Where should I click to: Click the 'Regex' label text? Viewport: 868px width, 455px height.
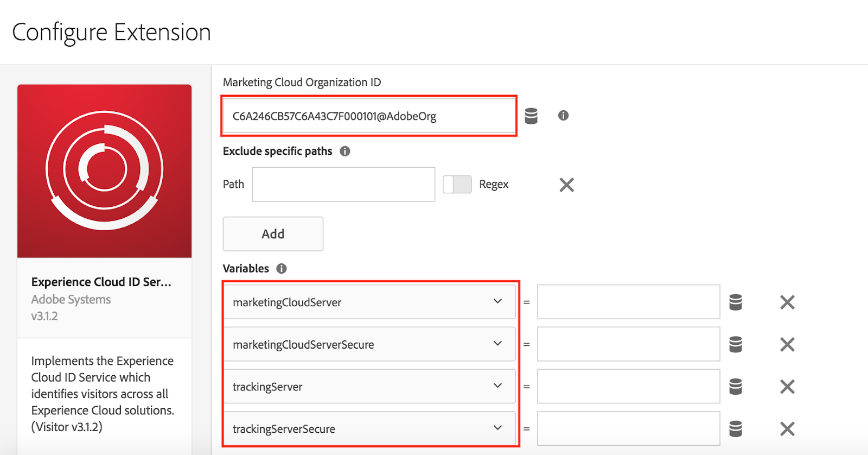point(494,185)
